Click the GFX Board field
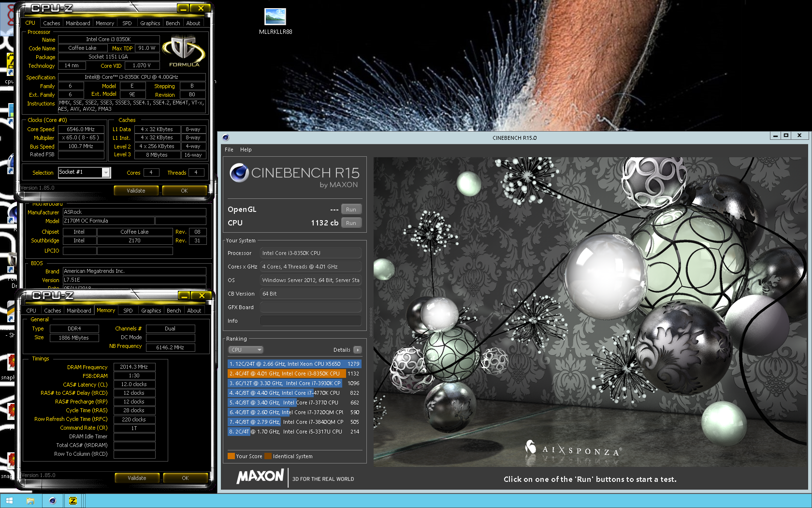The width and height of the screenshot is (812, 508). click(x=311, y=307)
